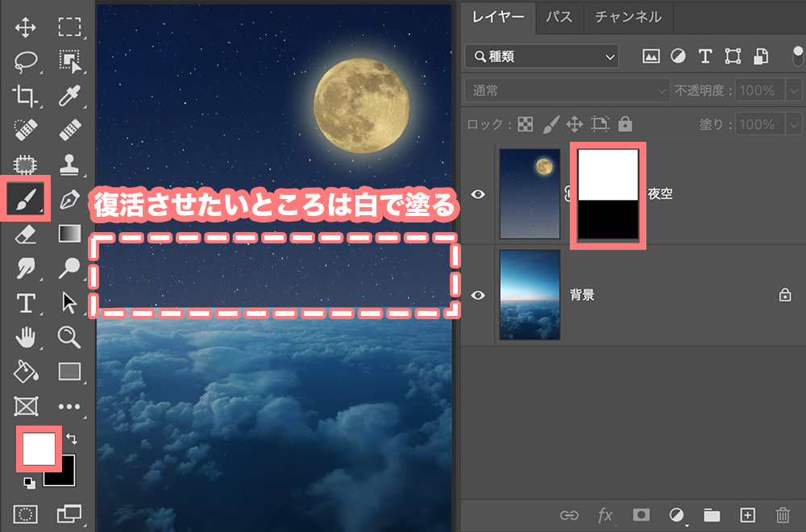The width and height of the screenshot is (806, 532).
Task: Change the screen mode
Action: (69, 513)
